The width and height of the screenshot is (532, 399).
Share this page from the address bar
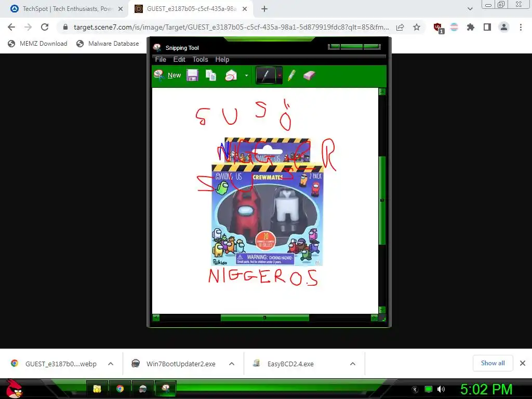400,27
